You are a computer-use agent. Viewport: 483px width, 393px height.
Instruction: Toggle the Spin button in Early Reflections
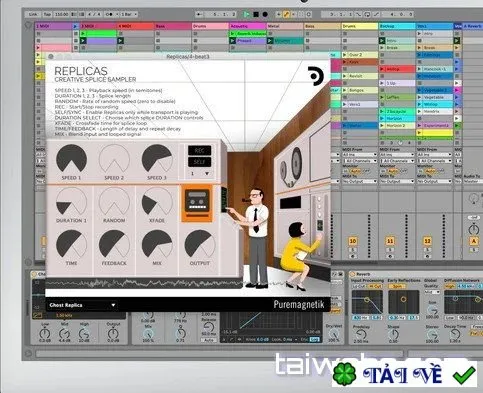pyautogui.click(x=398, y=286)
